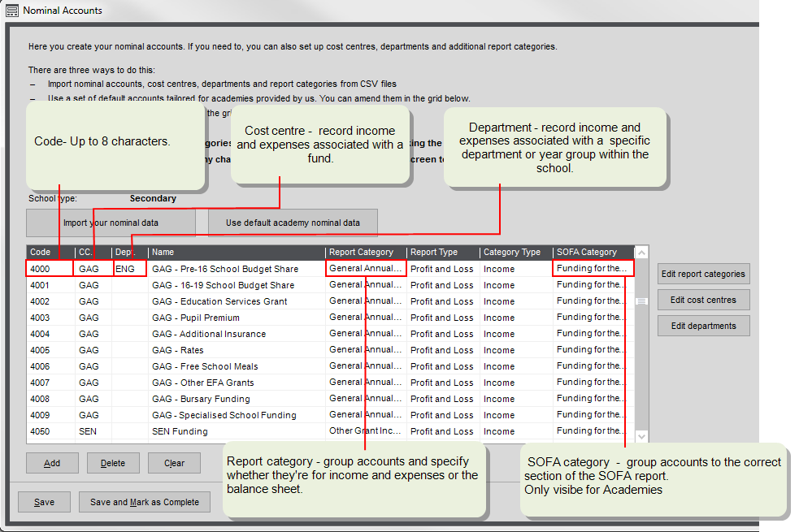
Task: Open Edit cost centres
Action: tap(703, 300)
